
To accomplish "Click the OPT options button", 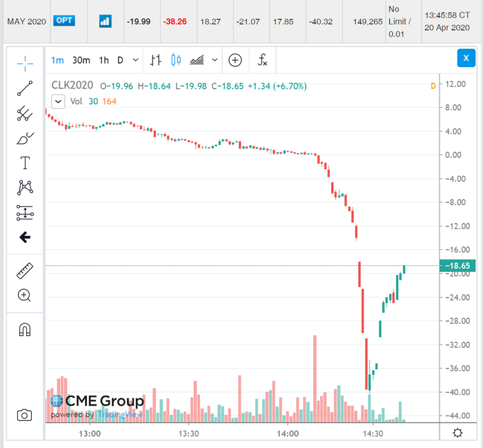I will click(65, 21).
